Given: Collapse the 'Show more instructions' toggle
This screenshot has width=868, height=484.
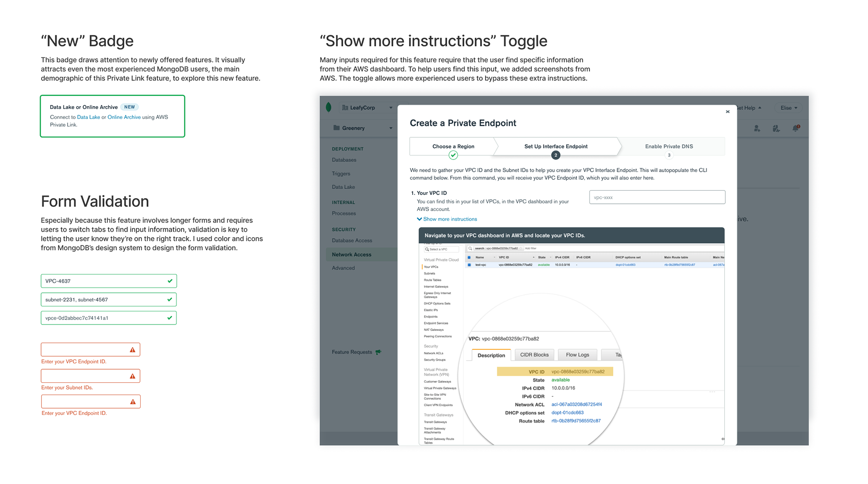Looking at the screenshot, I should pos(447,219).
